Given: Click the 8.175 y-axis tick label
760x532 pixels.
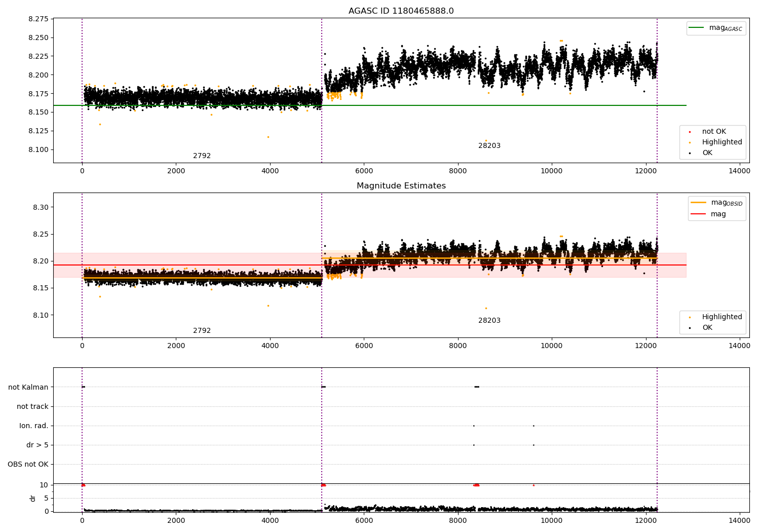Looking at the screenshot, I should [39, 94].
